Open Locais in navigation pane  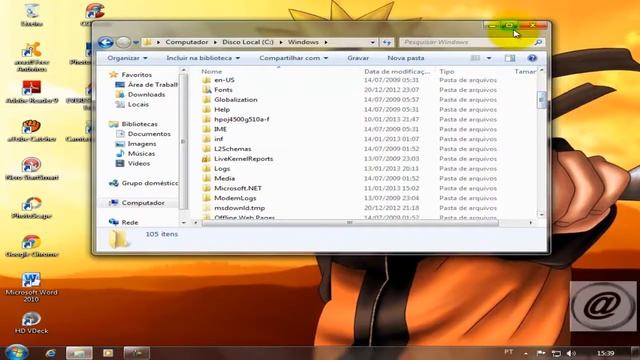[132, 104]
